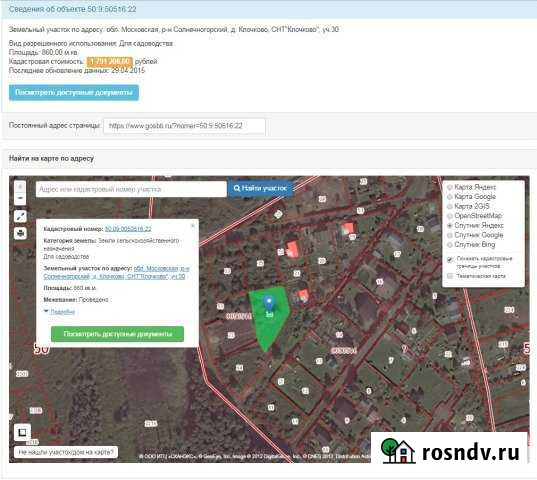Expand the Подробнее details section
The width and height of the screenshot is (537, 480).
(x=62, y=312)
